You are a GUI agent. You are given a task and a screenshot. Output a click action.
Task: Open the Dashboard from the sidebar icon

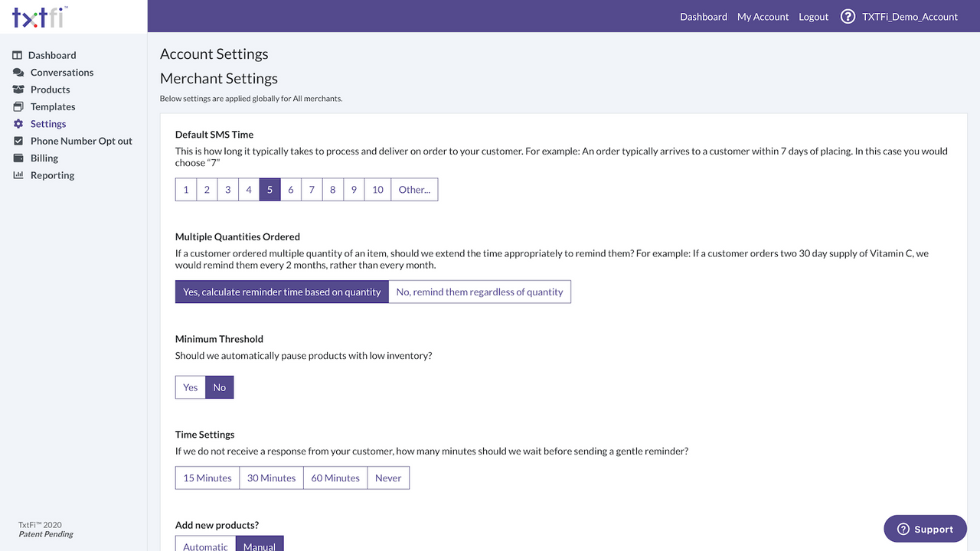click(17, 55)
